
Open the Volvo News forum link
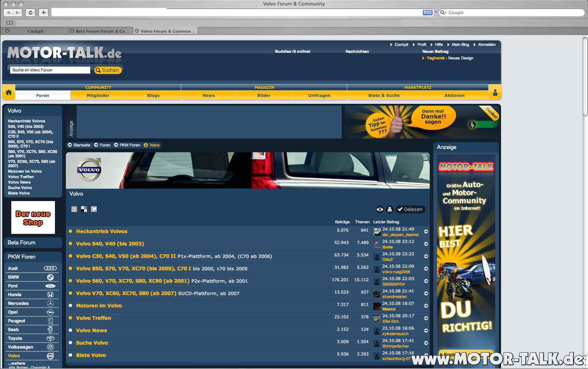(x=91, y=330)
